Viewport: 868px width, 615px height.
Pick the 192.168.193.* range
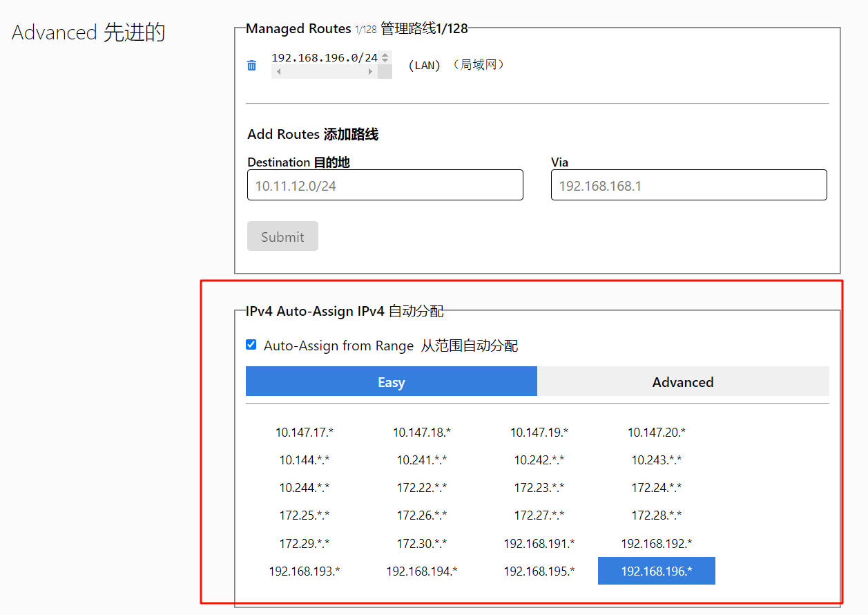click(305, 571)
